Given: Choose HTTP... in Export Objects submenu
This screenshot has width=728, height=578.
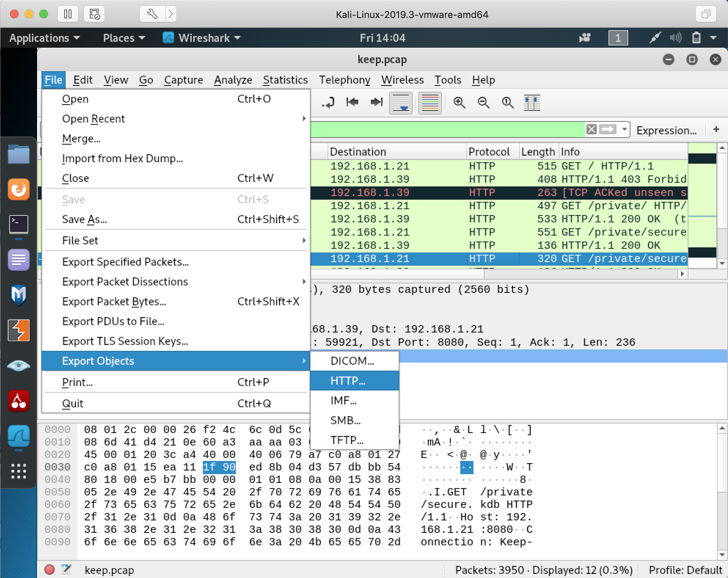Looking at the screenshot, I should (x=355, y=381).
